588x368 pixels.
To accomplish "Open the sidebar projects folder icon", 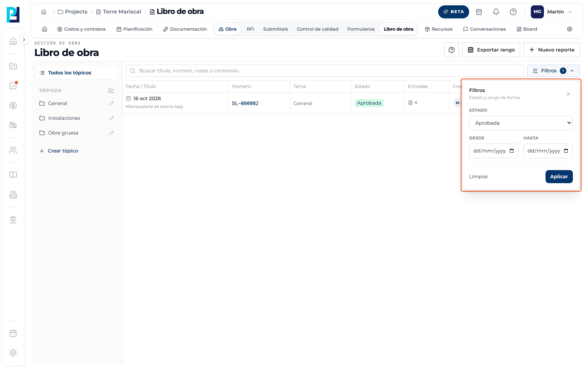I will click(13, 66).
